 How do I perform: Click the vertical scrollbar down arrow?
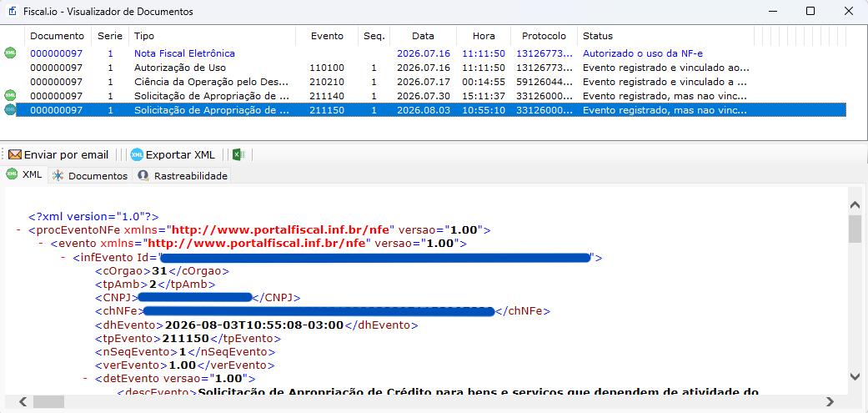pyautogui.click(x=855, y=376)
